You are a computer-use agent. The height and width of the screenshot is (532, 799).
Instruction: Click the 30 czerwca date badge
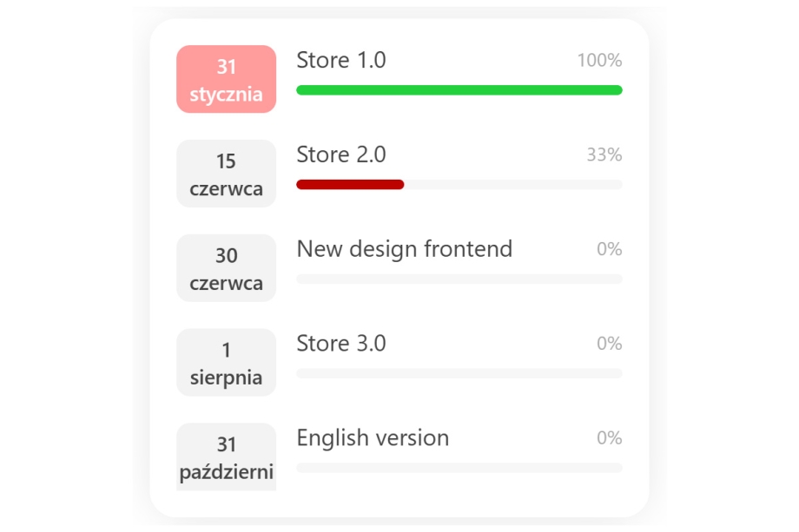click(227, 268)
